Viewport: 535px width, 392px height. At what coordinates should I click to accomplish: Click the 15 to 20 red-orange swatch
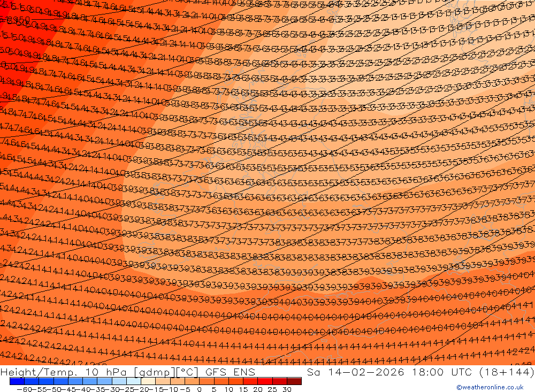251,381
